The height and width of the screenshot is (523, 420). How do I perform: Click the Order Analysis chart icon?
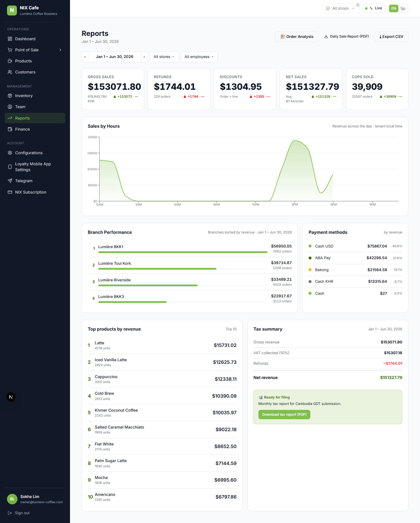pos(283,36)
